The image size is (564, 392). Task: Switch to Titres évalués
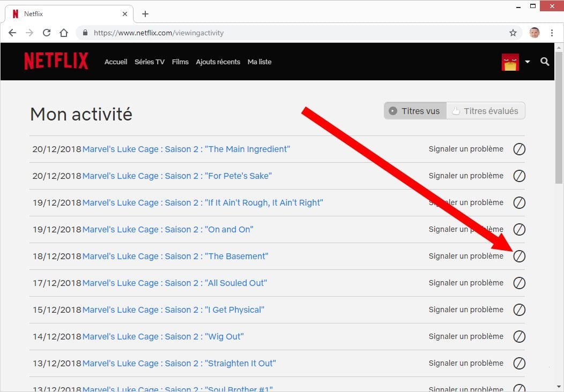[x=486, y=111]
